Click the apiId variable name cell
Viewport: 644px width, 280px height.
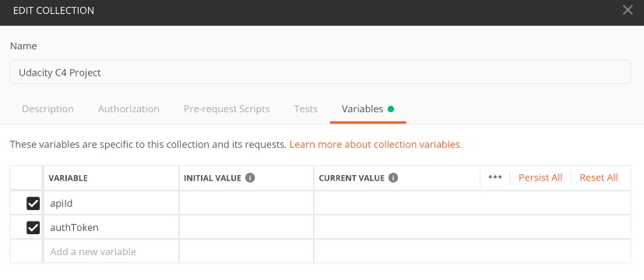tap(111, 203)
